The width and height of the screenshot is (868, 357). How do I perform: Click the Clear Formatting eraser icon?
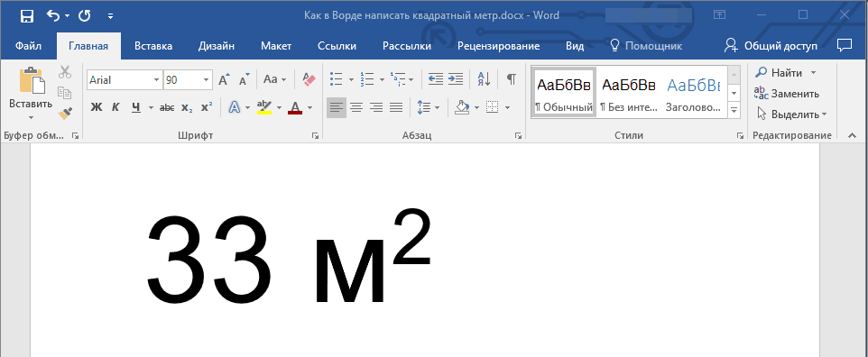click(309, 79)
